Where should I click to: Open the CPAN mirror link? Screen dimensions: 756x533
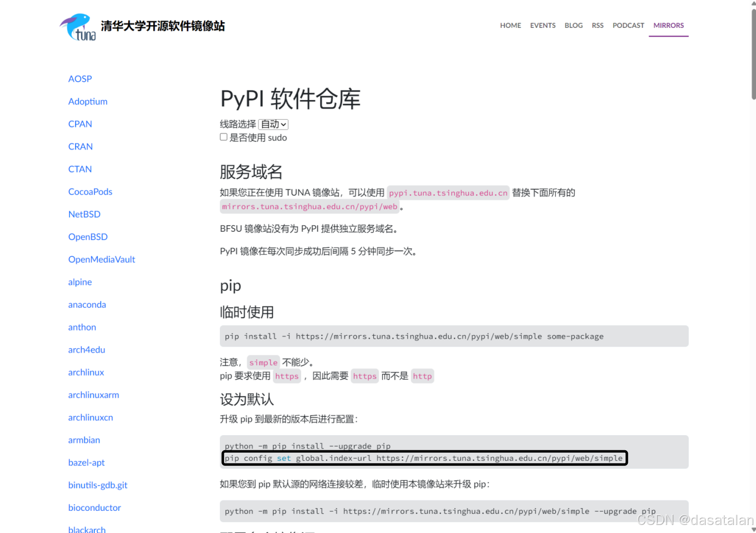coord(80,124)
